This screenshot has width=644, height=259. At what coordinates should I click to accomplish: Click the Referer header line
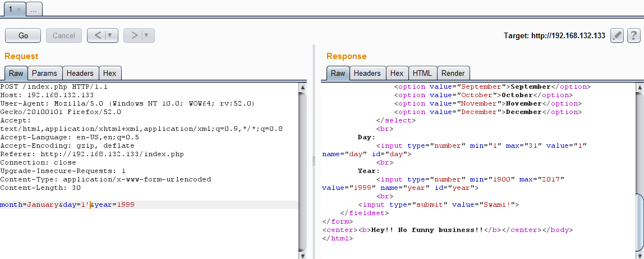[92, 154]
